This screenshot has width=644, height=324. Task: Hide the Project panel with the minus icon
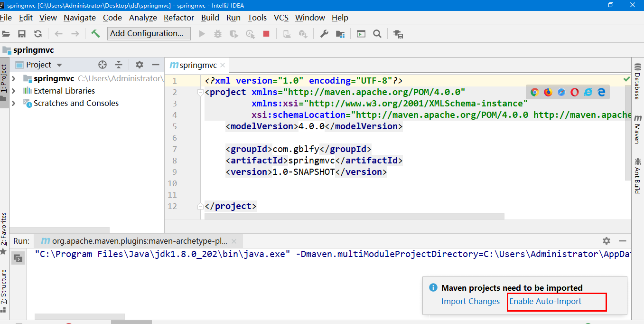click(156, 65)
